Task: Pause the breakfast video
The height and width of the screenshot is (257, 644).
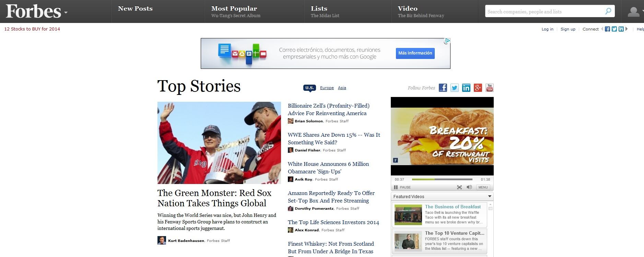Action: (x=402, y=187)
